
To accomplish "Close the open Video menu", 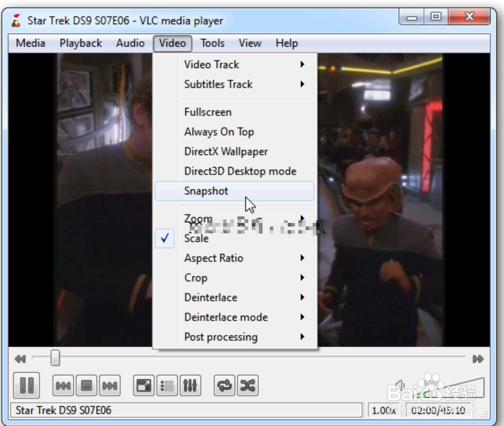I will click(x=173, y=43).
